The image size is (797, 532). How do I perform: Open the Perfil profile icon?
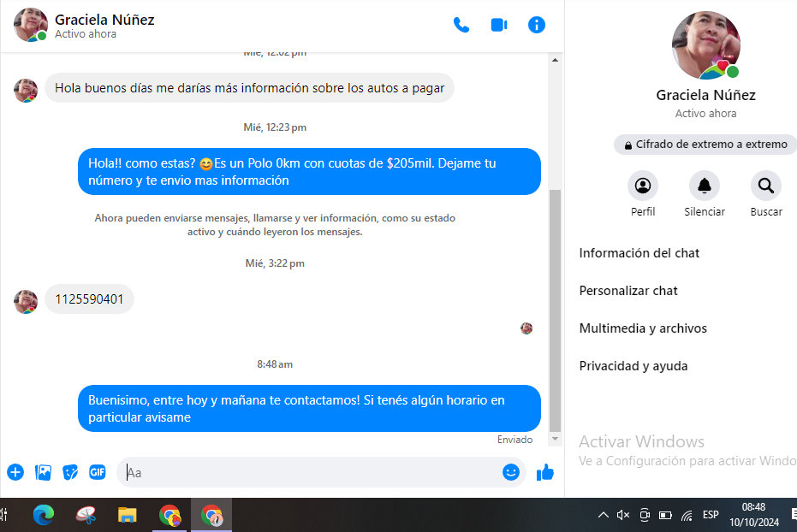(x=642, y=186)
